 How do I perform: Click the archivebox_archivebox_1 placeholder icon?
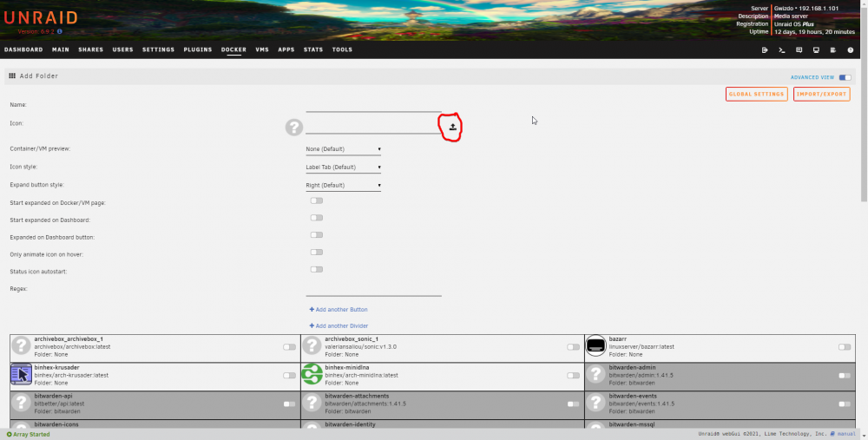pos(21,345)
